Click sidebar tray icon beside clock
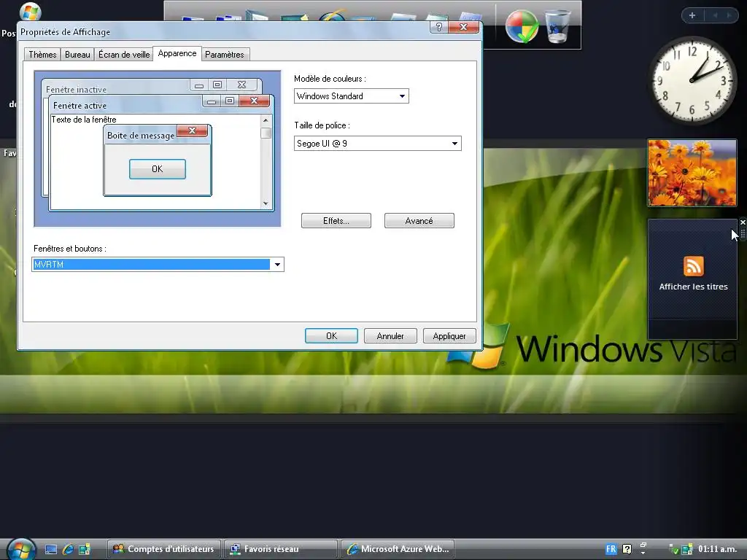The height and width of the screenshot is (560, 747). pos(687,550)
